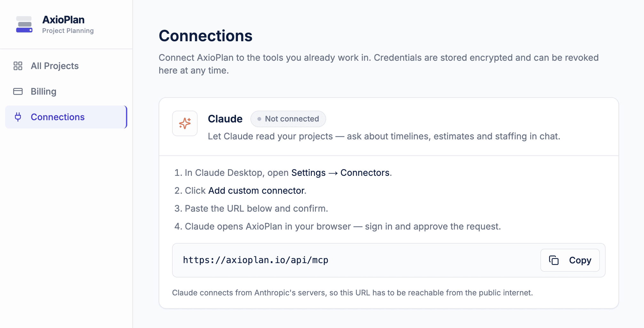This screenshot has height=328, width=644.
Task: Click the 'Let Claude read your projects' description
Action: (384, 136)
